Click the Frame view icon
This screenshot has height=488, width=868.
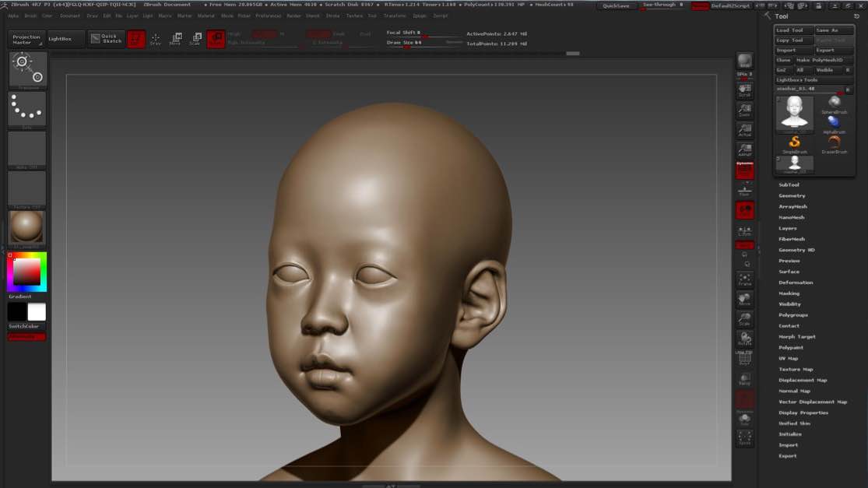[745, 279]
